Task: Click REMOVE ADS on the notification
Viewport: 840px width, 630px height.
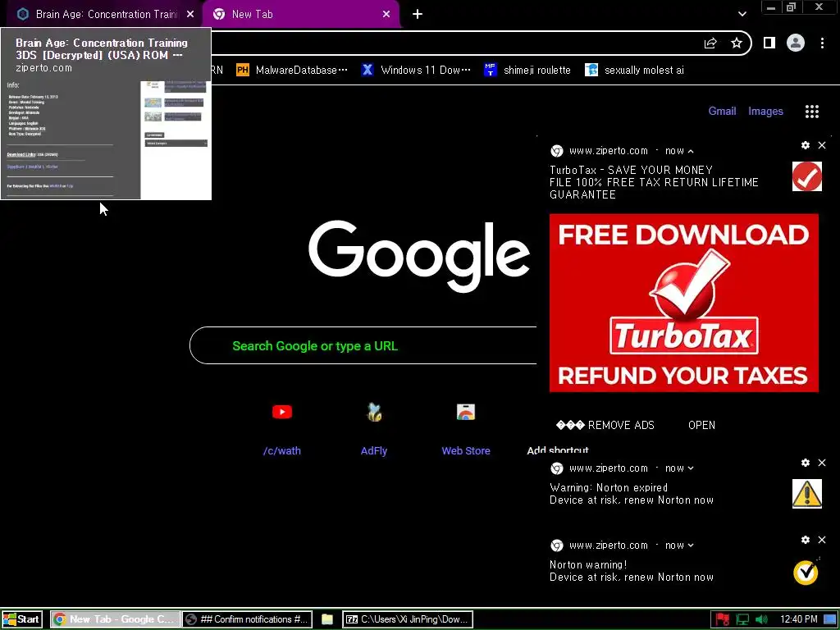Action: pos(605,426)
